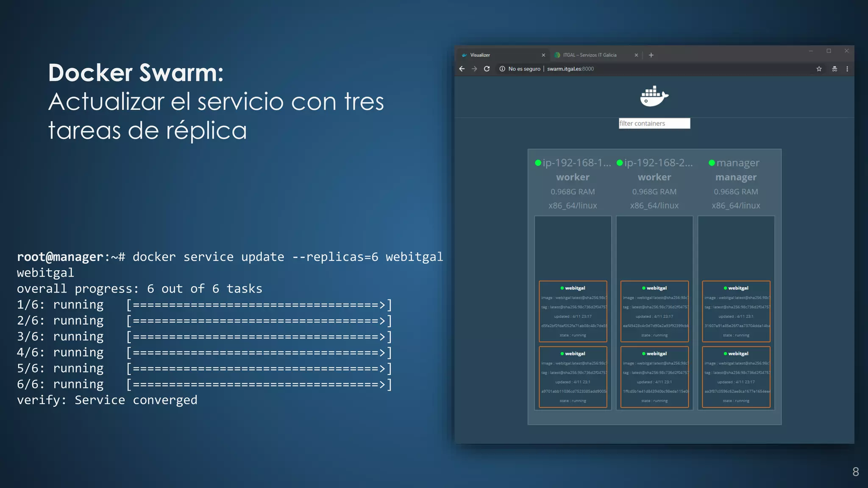Maximize the browser window
868x488 pixels.
pyautogui.click(x=829, y=51)
